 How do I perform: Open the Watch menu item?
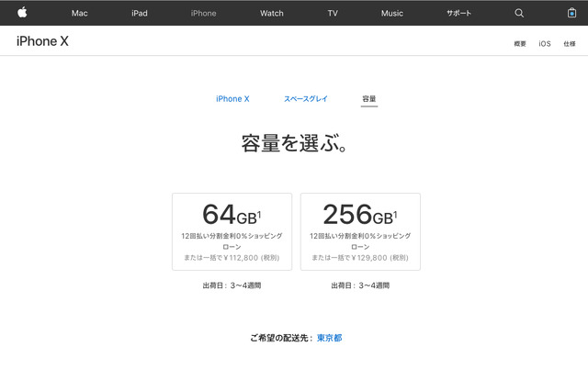pos(272,13)
